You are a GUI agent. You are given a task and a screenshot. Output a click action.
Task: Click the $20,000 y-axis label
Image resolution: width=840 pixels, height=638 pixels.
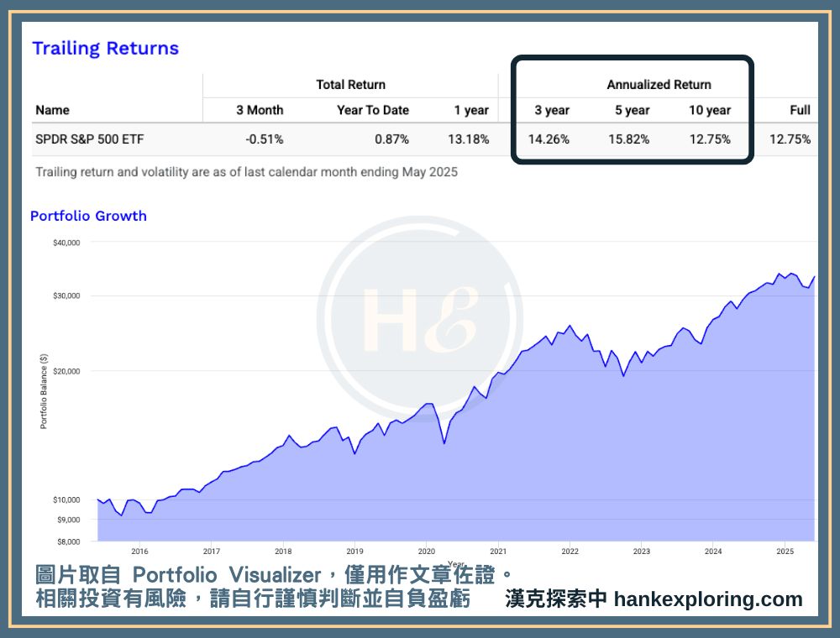pos(66,371)
